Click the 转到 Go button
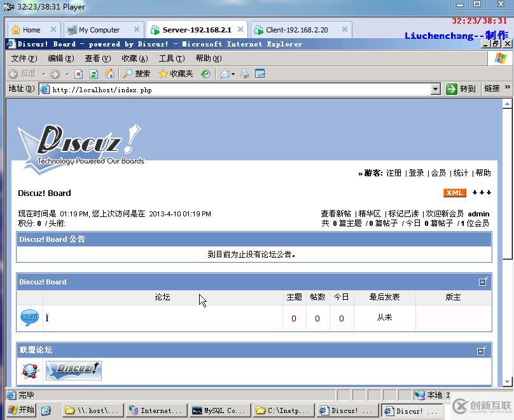Screen dimensions: 514x420 click(461, 88)
